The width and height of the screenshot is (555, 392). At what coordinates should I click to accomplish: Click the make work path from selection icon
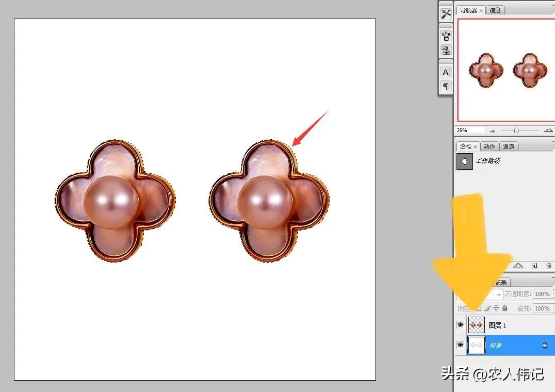point(519,266)
